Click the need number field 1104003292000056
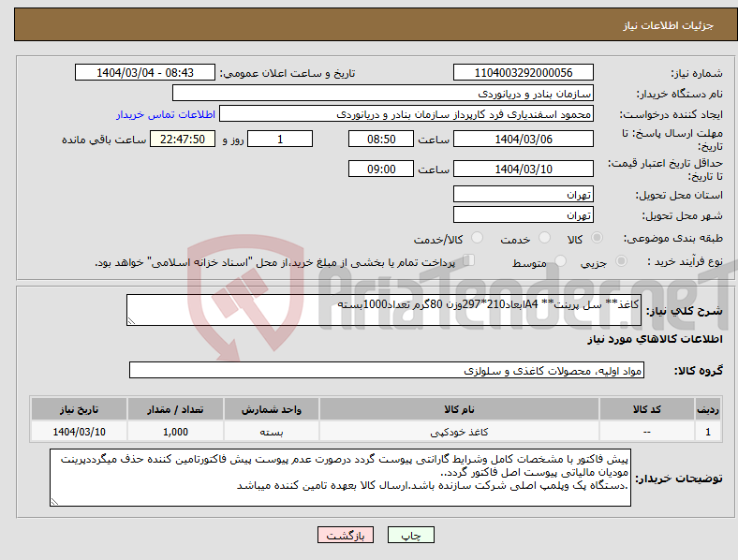The image size is (738, 560). pos(524,72)
